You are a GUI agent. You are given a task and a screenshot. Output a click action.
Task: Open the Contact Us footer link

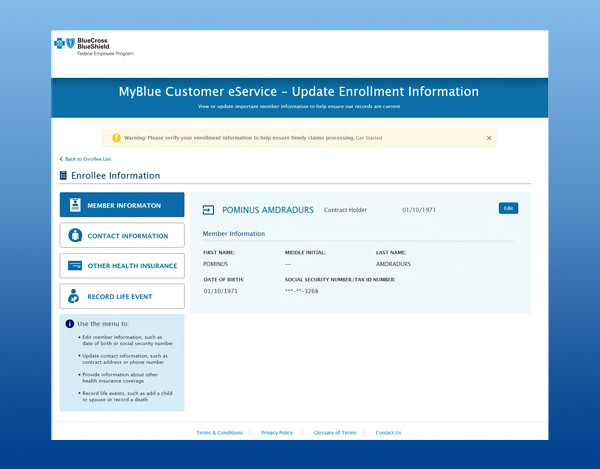[388, 433]
